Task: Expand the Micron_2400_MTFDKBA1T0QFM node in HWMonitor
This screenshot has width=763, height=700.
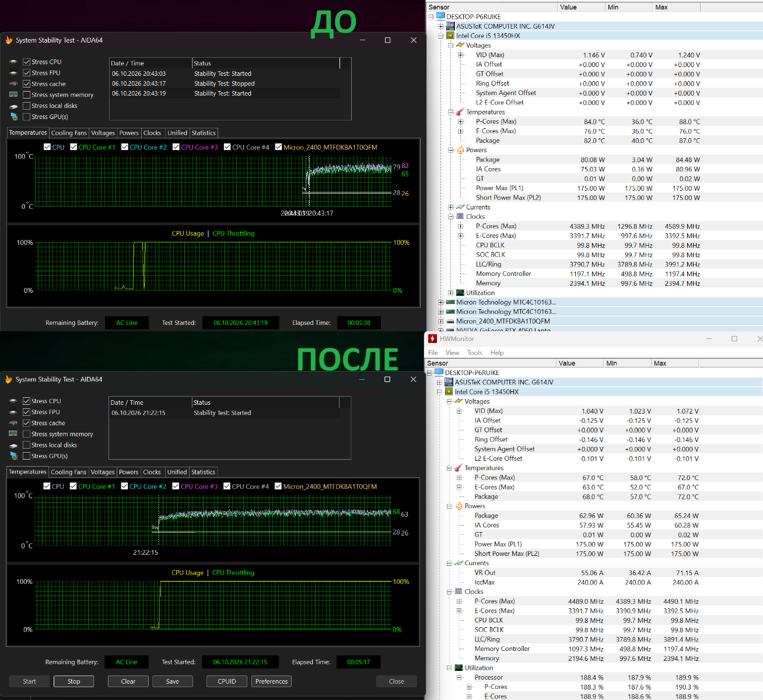Action: [x=441, y=321]
